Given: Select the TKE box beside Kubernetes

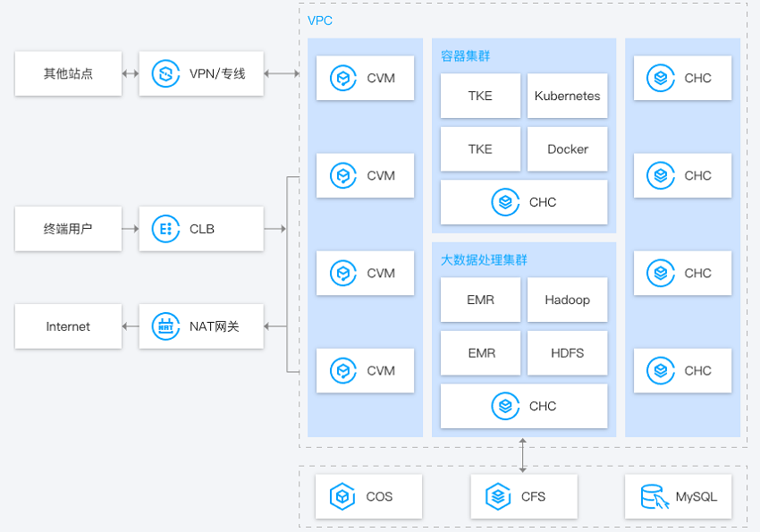Looking at the screenshot, I should pos(480,96).
